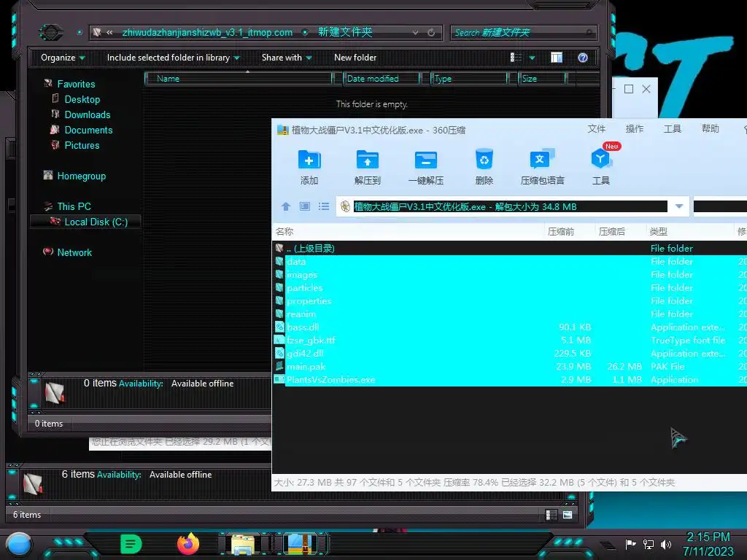747x560 pixels.
Task: Select main.pak in the archive list
Action: click(x=509, y=367)
